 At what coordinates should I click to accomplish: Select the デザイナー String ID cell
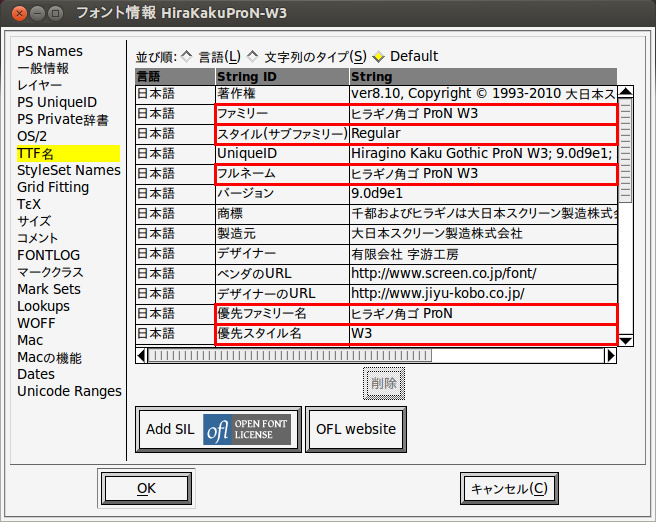282,253
